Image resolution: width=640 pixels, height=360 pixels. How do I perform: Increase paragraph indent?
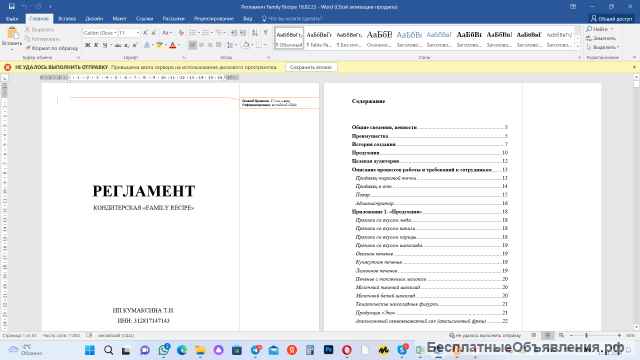(x=243, y=33)
